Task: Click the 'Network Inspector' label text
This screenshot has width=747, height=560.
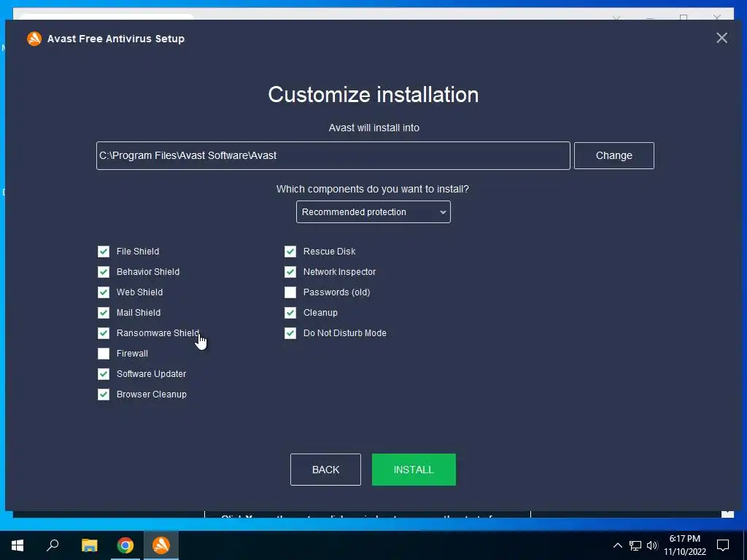Action: (x=339, y=272)
